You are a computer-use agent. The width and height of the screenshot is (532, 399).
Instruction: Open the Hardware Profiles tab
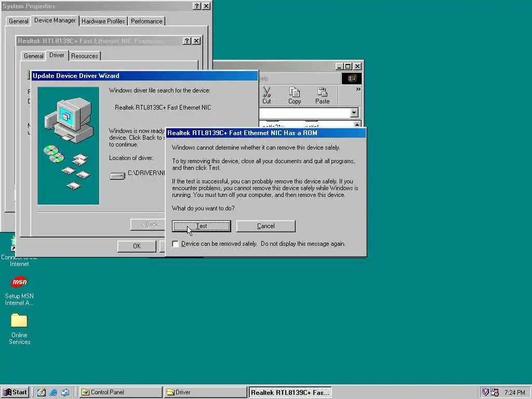point(103,21)
